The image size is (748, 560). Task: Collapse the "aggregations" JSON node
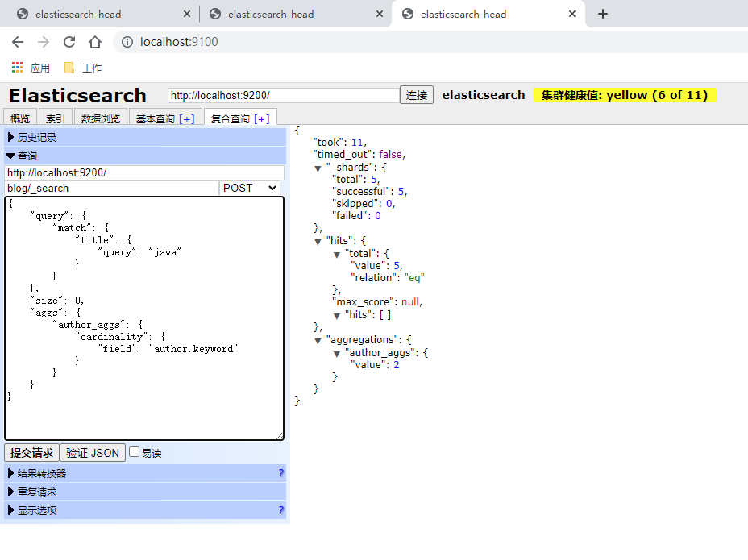click(318, 341)
